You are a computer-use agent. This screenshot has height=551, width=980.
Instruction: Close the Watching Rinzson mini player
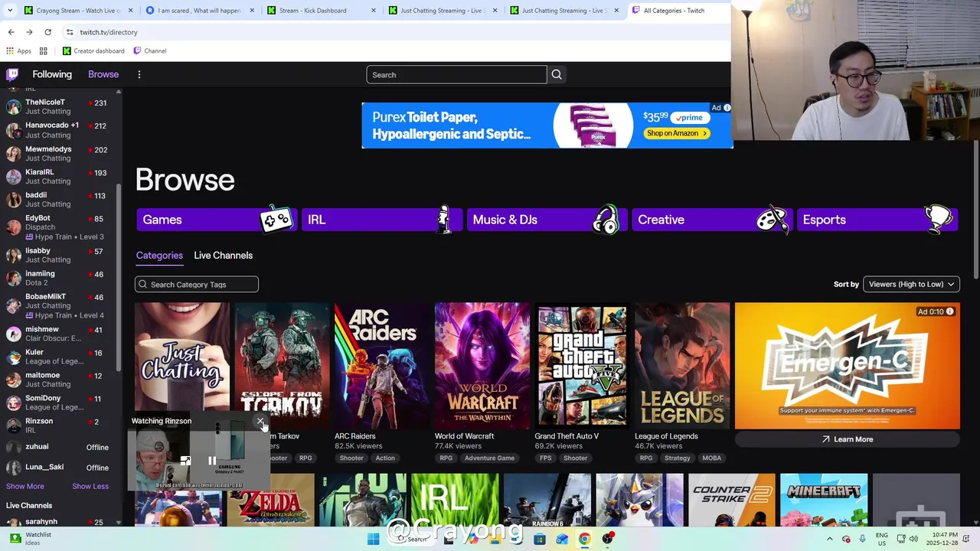pyautogui.click(x=260, y=421)
